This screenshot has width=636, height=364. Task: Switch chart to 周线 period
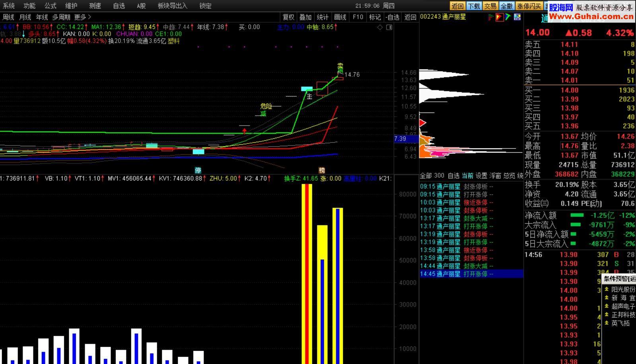click(8, 17)
